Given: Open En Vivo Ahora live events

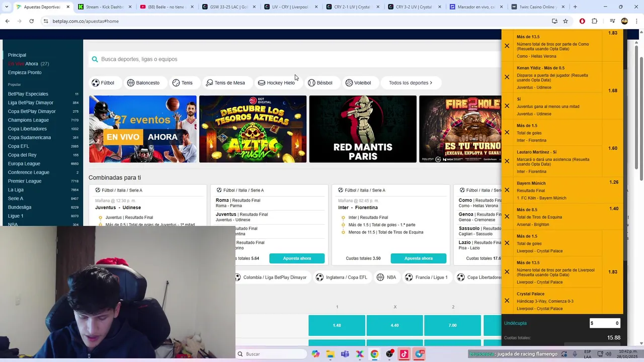Looking at the screenshot, I should click(28, 64).
